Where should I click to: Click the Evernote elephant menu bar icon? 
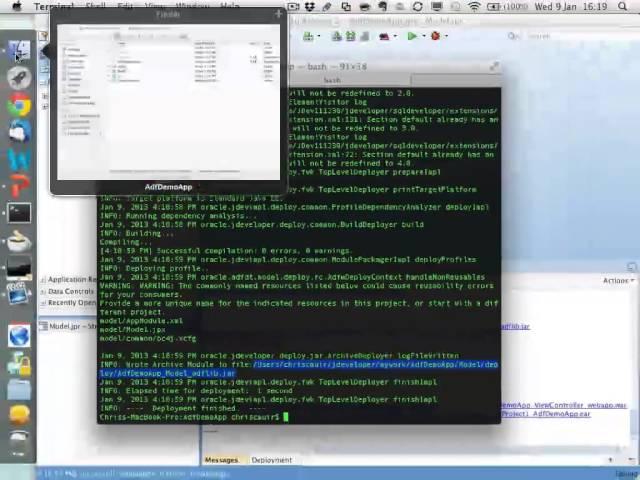point(382,6)
